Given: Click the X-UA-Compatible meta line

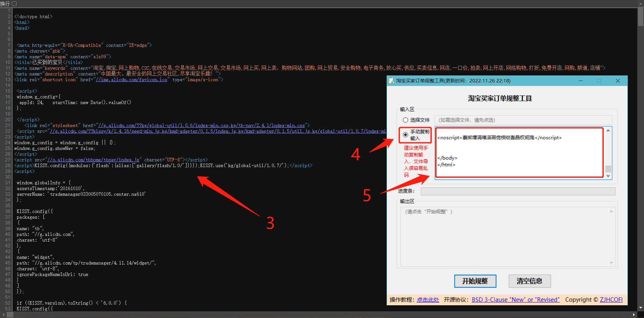Looking at the screenshot, I should pos(84,45).
